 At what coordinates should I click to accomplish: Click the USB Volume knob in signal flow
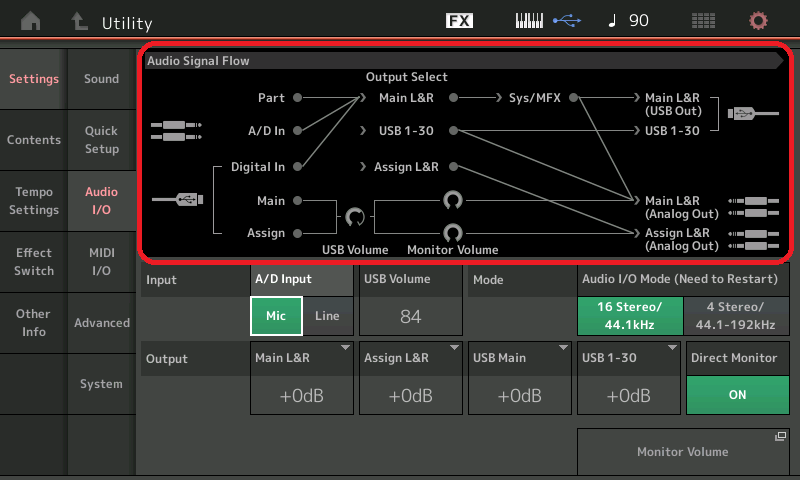(x=354, y=216)
